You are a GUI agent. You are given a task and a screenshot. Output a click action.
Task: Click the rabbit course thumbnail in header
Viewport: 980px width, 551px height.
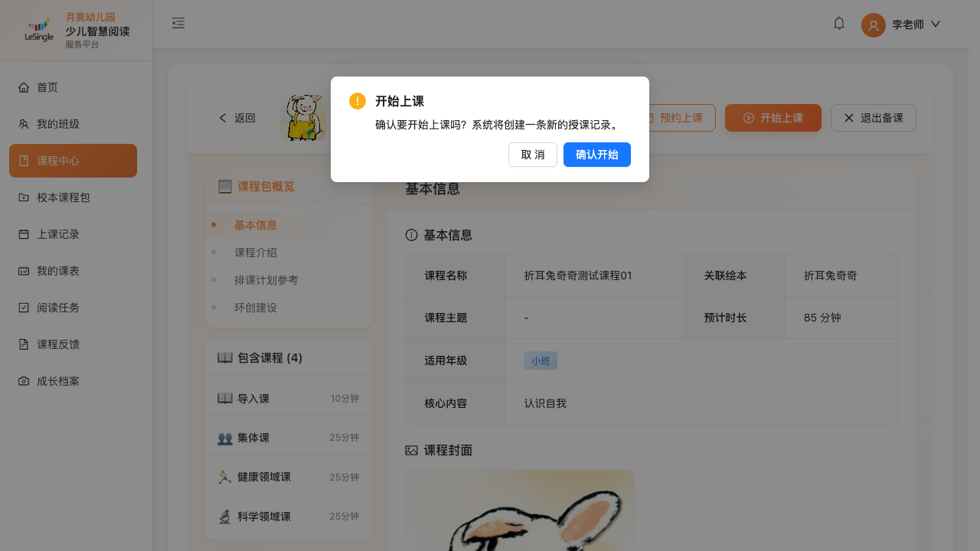point(303,118)
